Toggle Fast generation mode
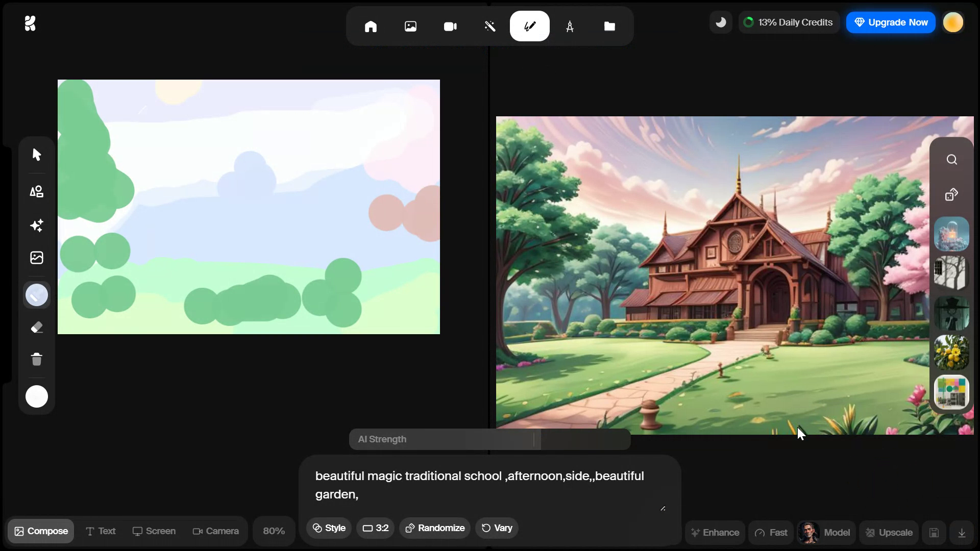Image resolution: width=980 pixels, height=551 pixels. click(x=771, y=533)
